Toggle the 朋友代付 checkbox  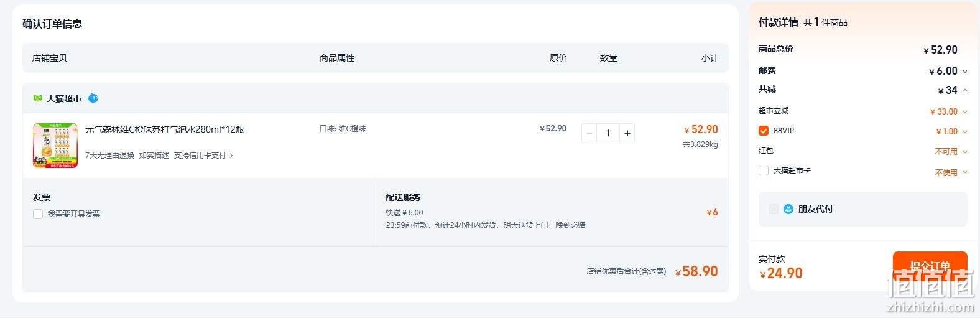[x=774, y=209]
